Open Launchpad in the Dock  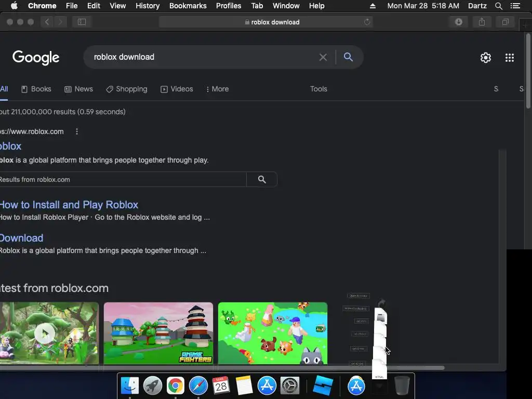(153, 386)
